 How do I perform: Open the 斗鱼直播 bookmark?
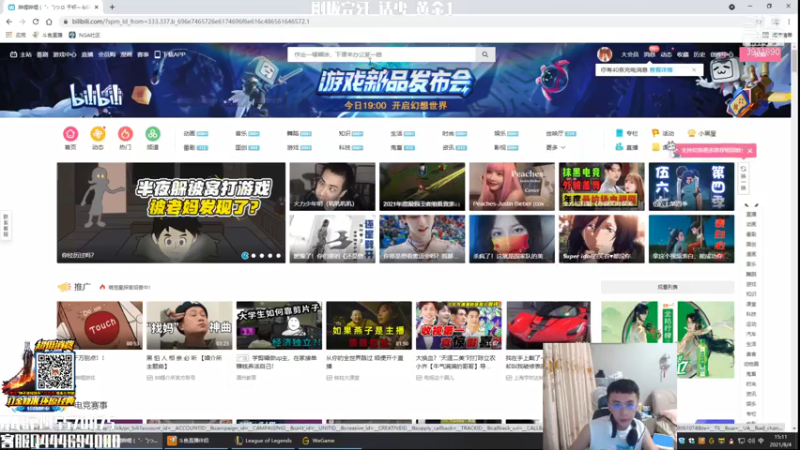point(47,35)
